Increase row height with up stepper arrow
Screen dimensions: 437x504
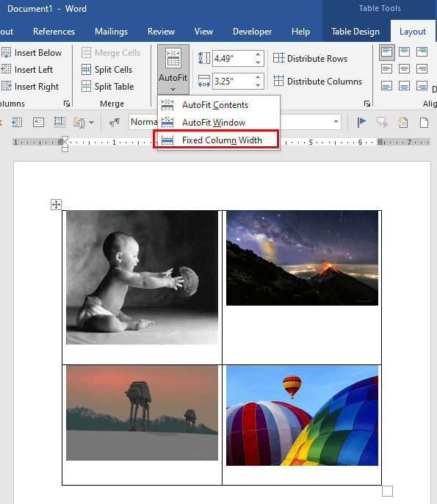tap(258, 54)
